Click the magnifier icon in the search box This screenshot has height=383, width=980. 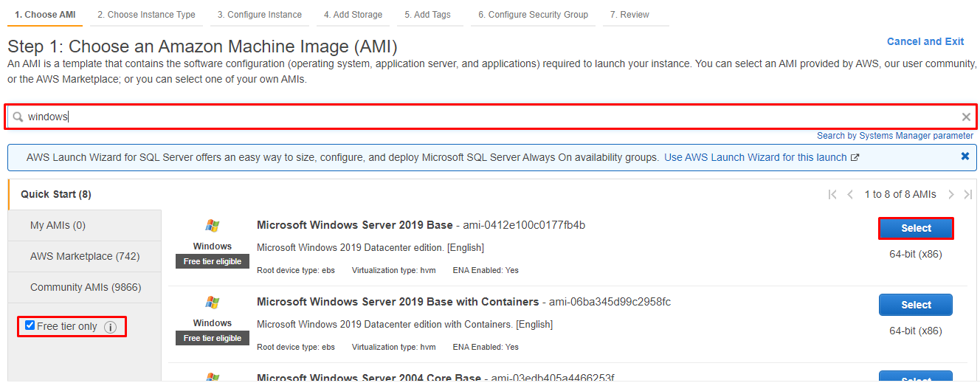(x=18, y=117)
